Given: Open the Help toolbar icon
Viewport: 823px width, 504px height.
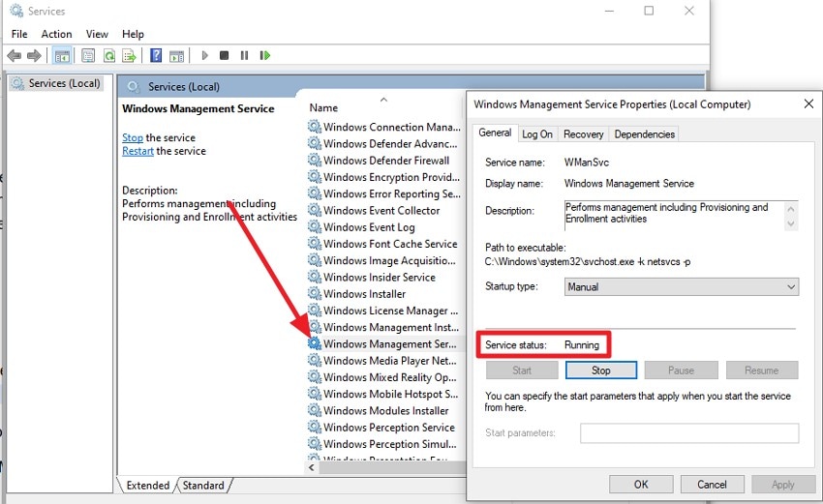Looking at the screenshot, I should point(156,55).
